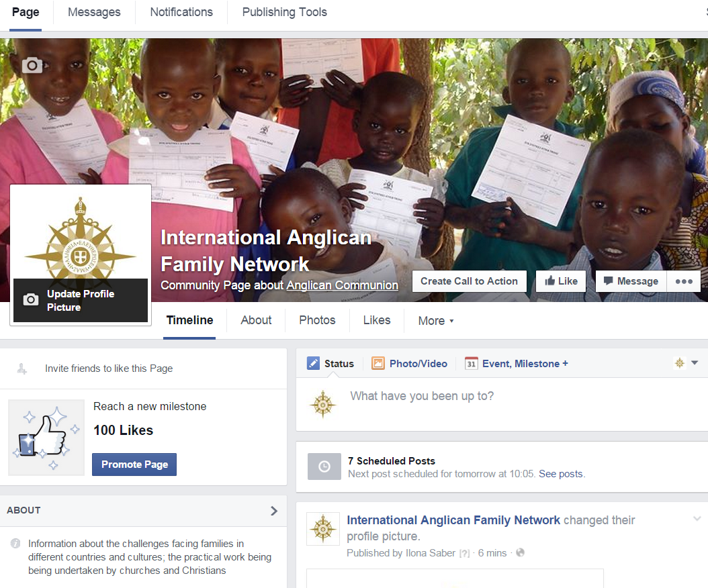Click the invite friends person icon
This screenshot has height=588, width=708.
21,369
